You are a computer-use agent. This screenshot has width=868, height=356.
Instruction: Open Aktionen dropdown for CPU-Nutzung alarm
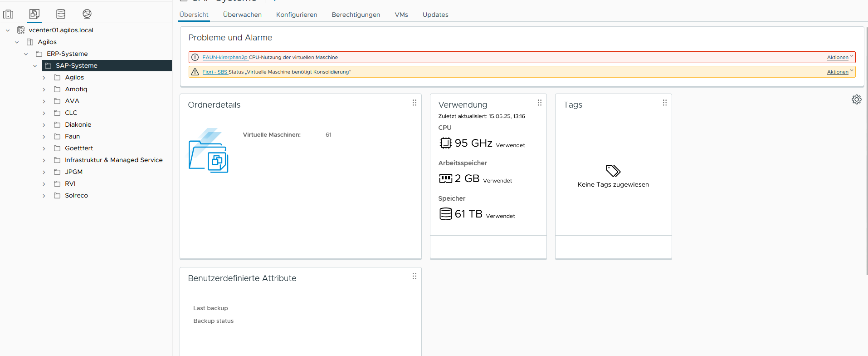[840, 57]
